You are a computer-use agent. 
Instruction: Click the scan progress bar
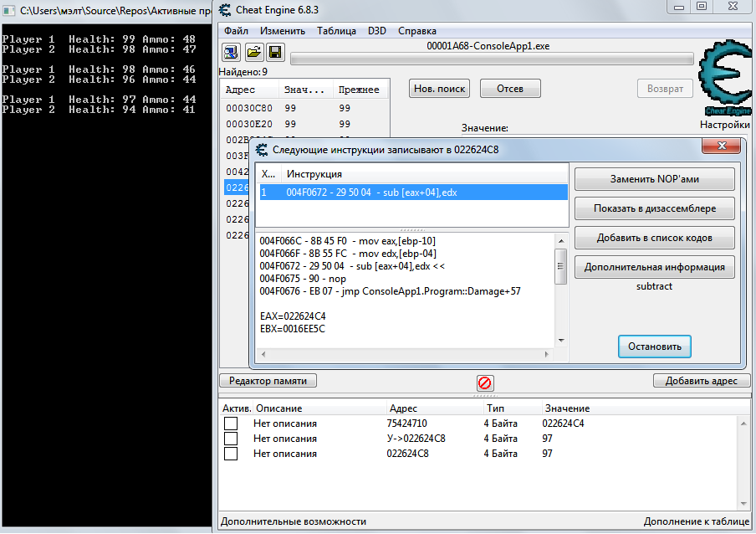click(492, 59)
